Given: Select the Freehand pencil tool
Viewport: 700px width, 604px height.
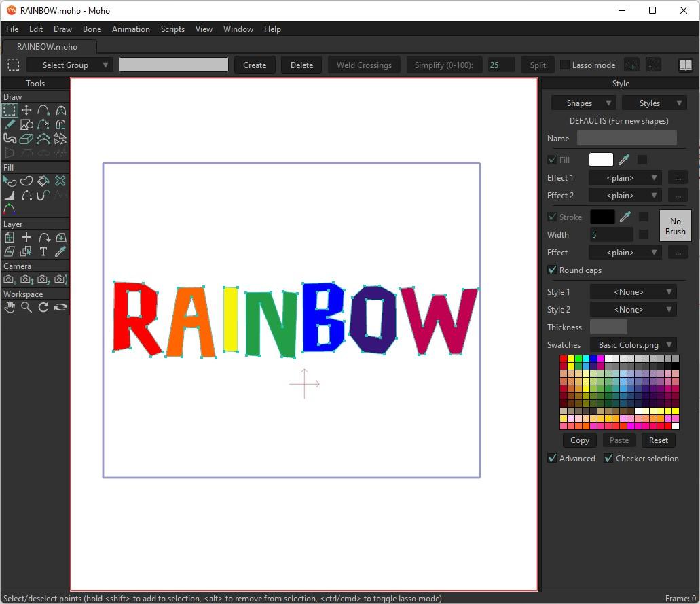Looking at the screenshot, I should (x=10, y=124).
